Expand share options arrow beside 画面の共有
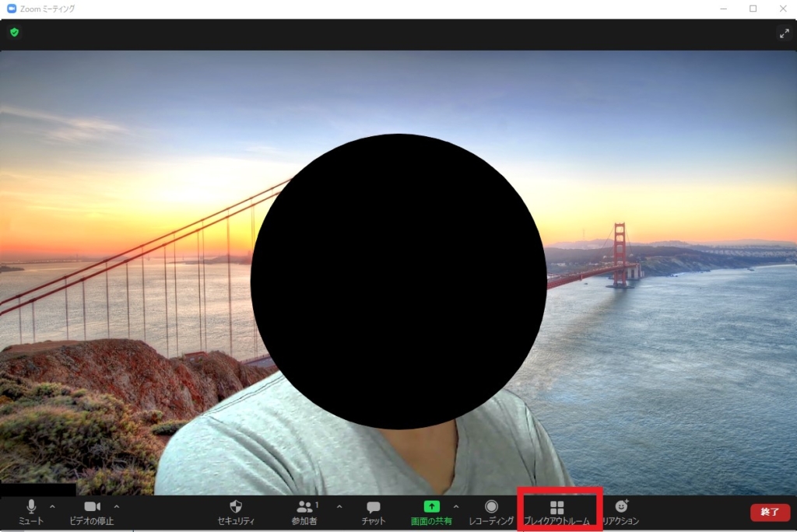Viewport: 797px width, 532px height. [x=456, y=506]
